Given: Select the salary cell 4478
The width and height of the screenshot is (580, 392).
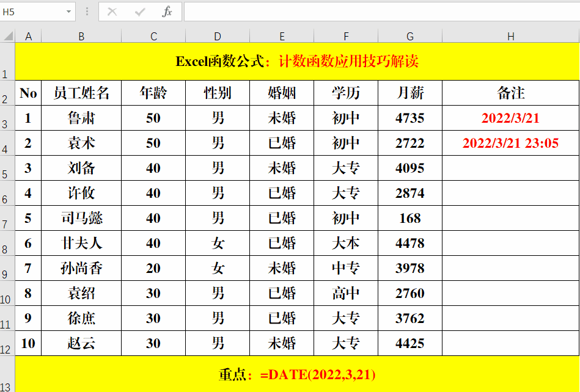Looking at the screenshot, I should [x=410, y=243].
